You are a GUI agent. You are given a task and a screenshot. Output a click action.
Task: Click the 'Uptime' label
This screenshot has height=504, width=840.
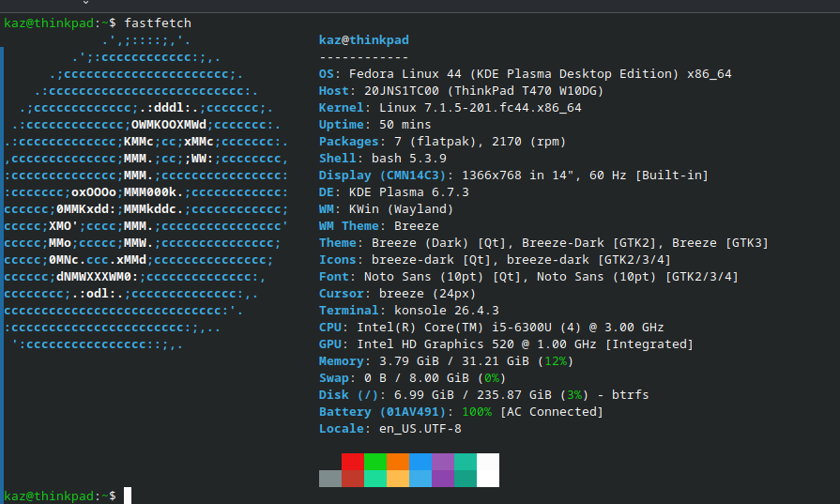tap(342, 125)
